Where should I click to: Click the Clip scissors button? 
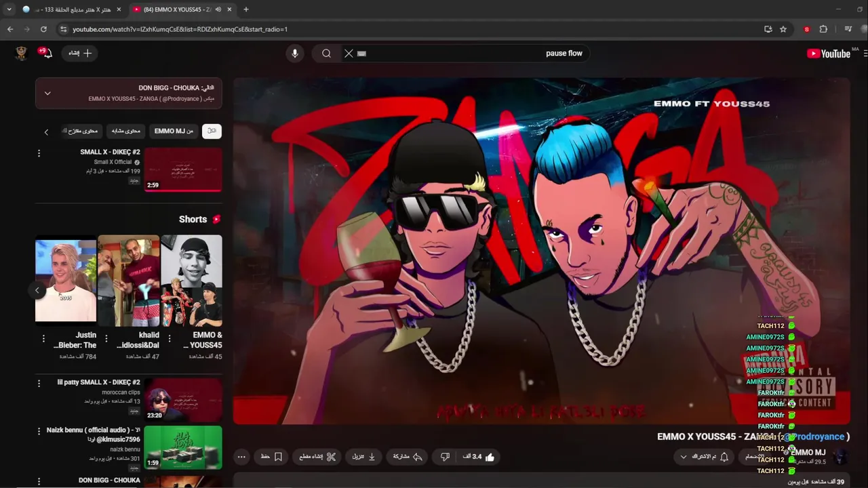click(318, 457)
